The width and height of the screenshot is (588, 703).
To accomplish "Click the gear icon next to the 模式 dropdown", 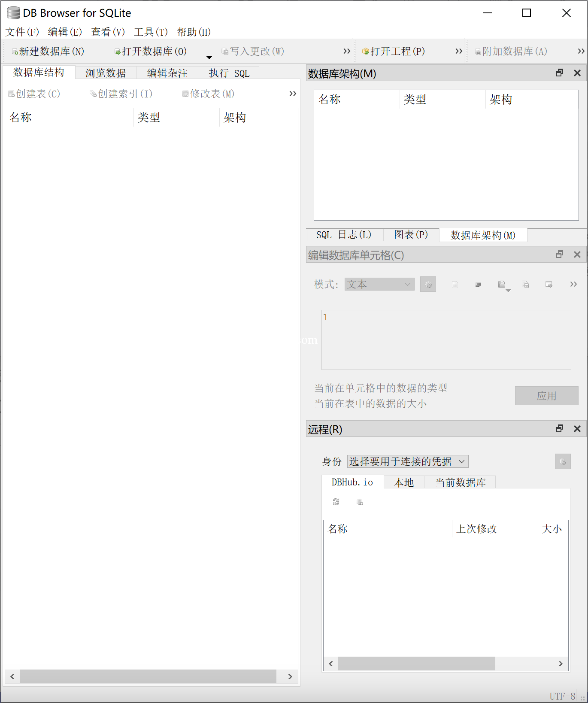I will 428,285.
